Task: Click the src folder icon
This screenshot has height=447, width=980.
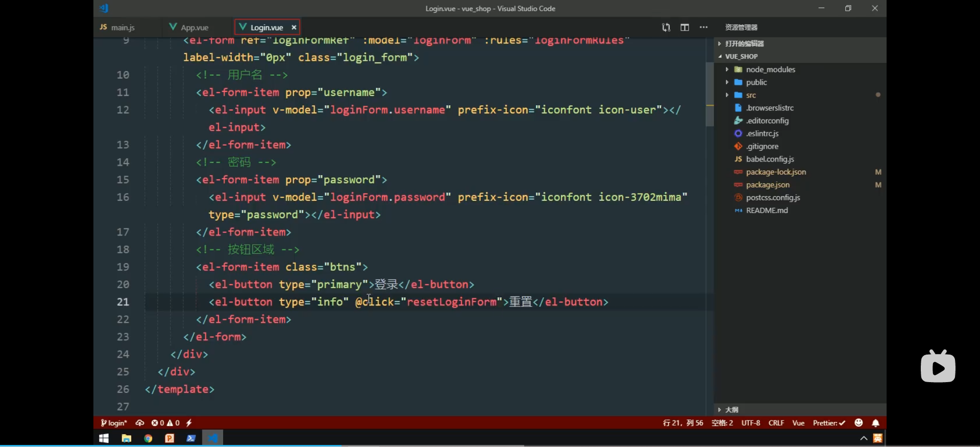Action: (x=738, y=95)
